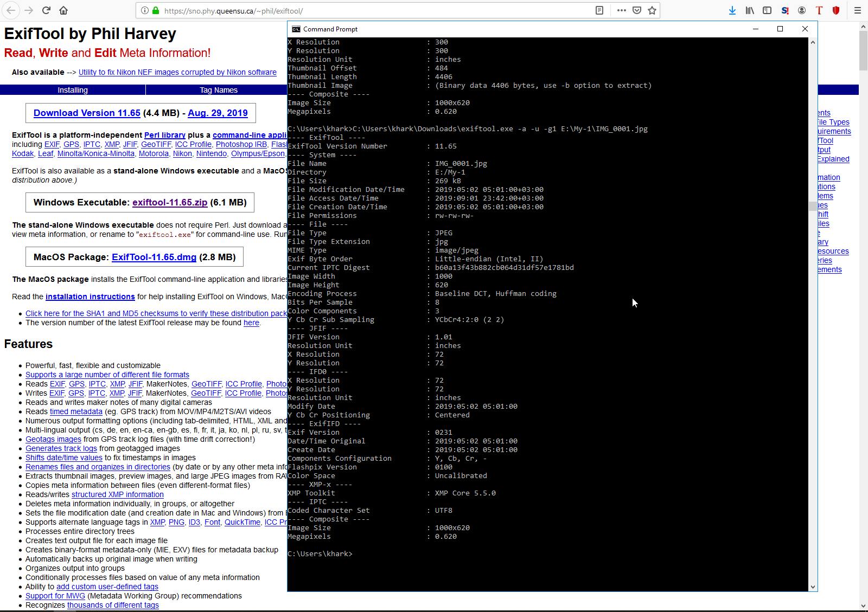Click the red T extension icon
Screen dimensions: 868x612
coord(819,10)
